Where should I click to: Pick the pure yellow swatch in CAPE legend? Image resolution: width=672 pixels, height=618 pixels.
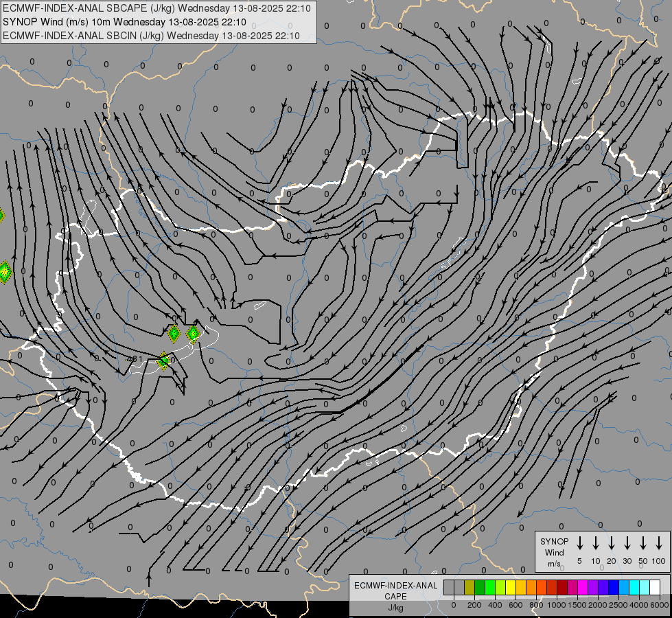[x=511, y=587]
